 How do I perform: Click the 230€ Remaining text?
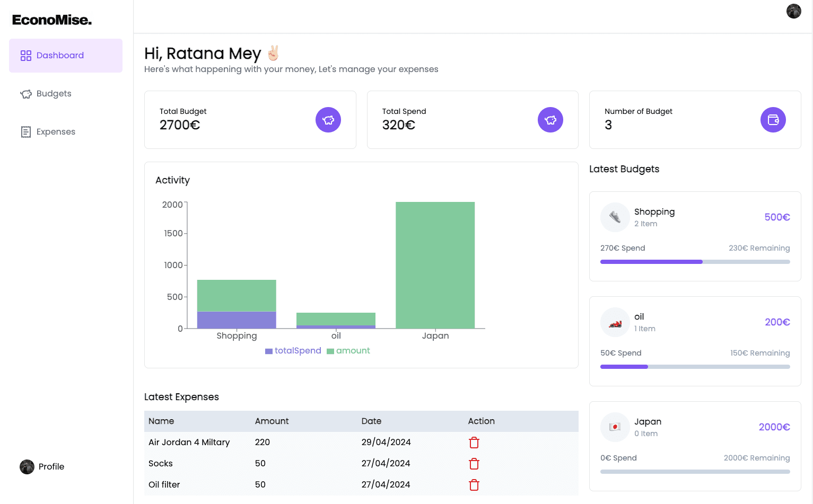[x=759, y=248]
